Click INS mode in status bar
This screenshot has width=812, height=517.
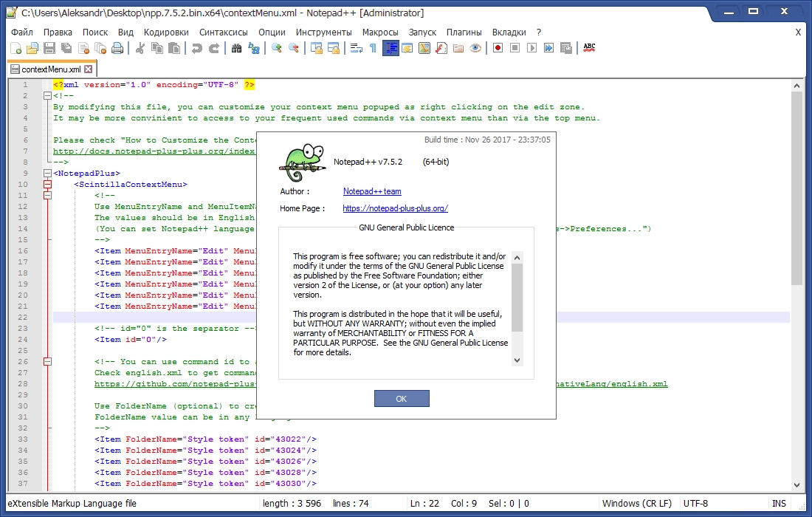point(779,504)
